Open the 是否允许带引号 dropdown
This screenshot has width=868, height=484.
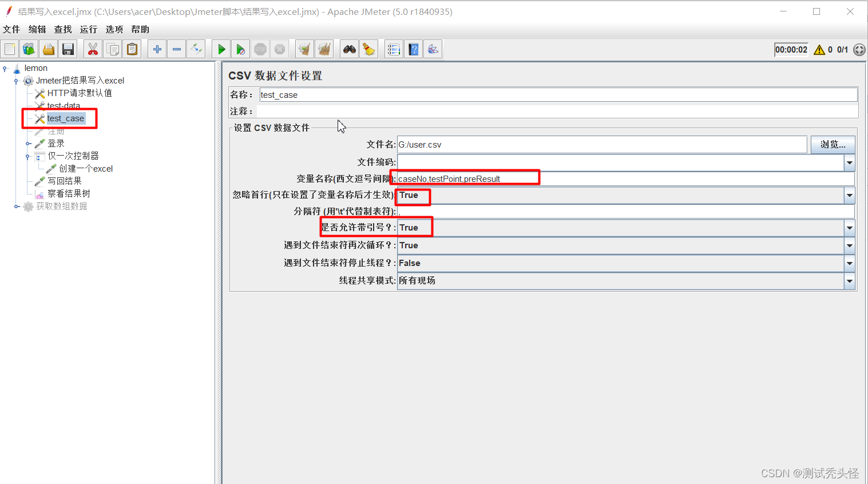point(849,228)
